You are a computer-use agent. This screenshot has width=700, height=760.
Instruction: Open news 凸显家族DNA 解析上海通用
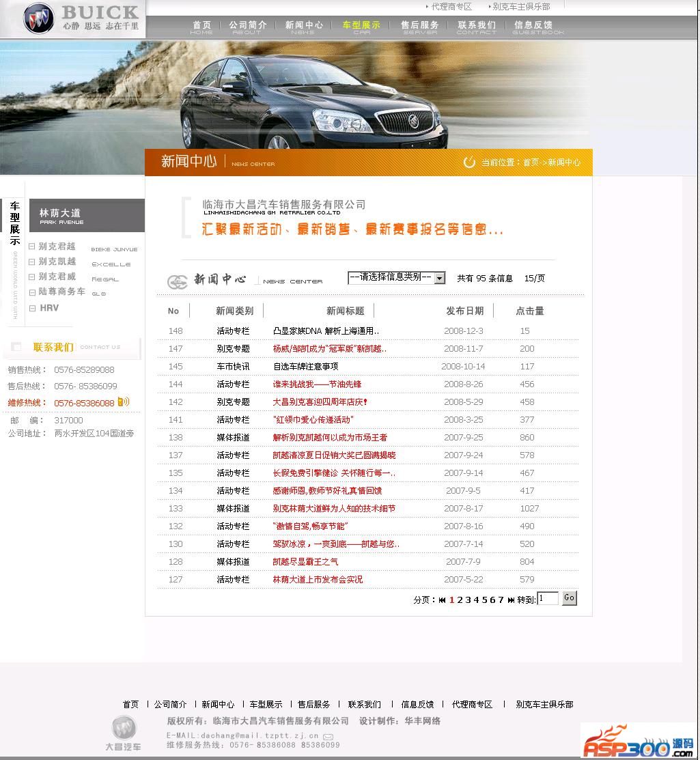[326, 331]
